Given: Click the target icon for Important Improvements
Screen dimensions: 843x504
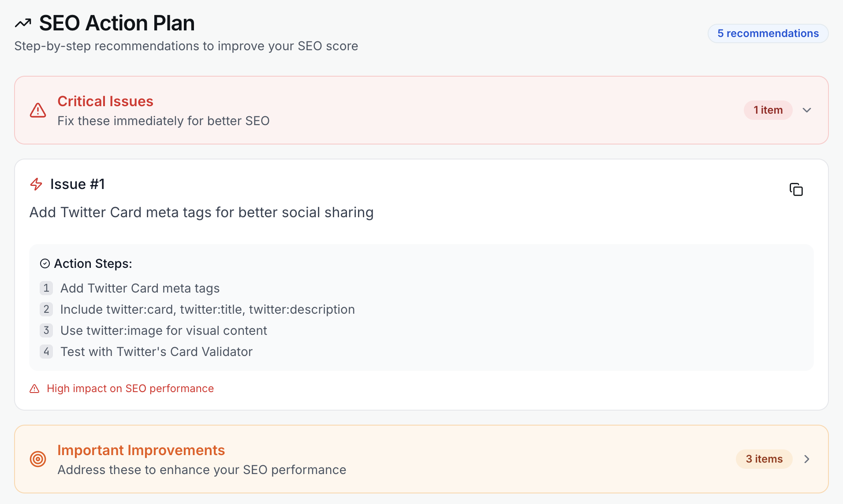Looking at the screenshot, I should click(x=38, y=459).
